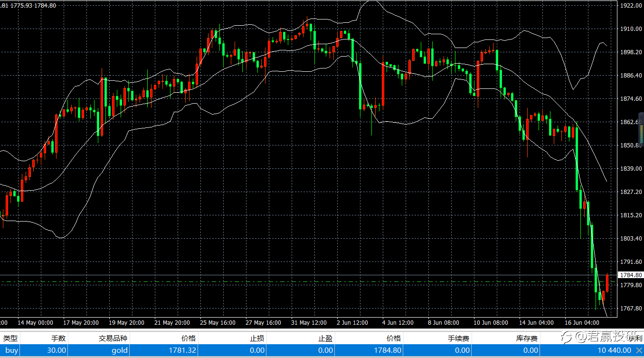Click the 4 Jun 12:00 time label
Image resolution: width=644 pixels, height=358 pixels.
coord(398,323)
